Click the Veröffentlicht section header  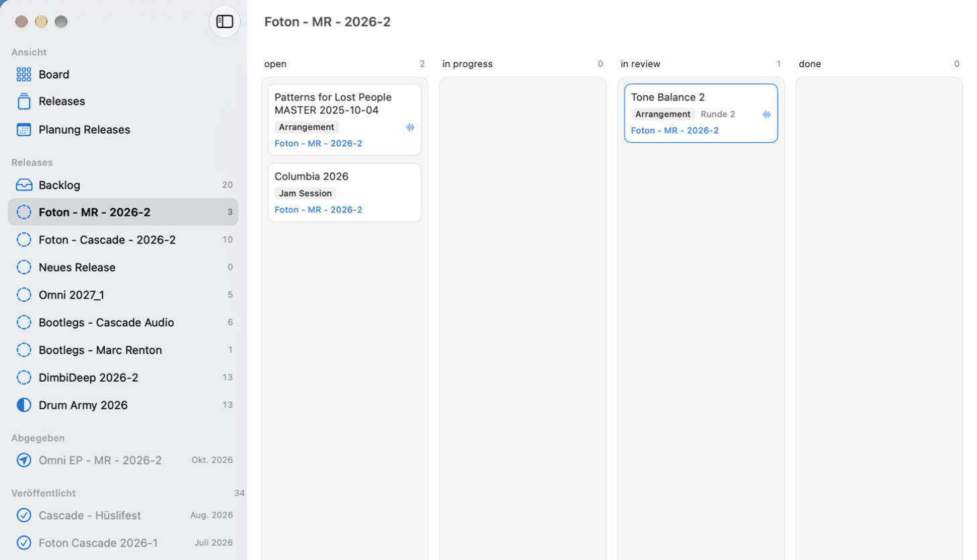pos(44,493)
